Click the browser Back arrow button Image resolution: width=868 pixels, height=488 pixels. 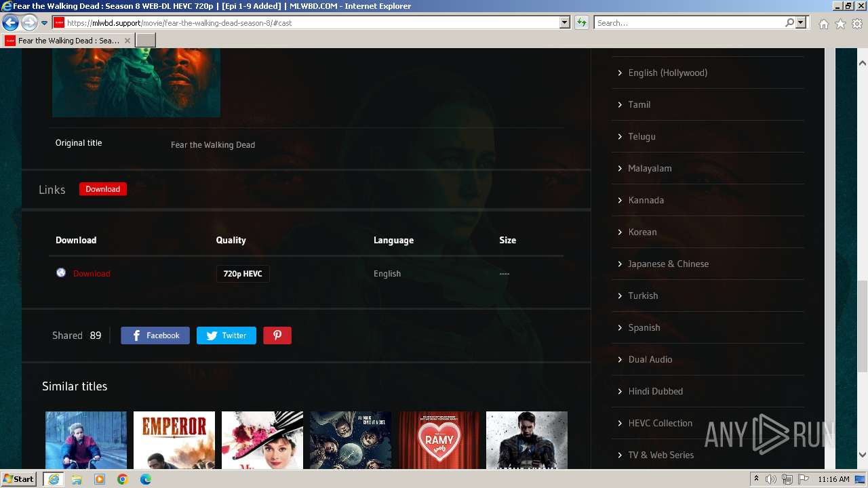click(x=10, y=23)
